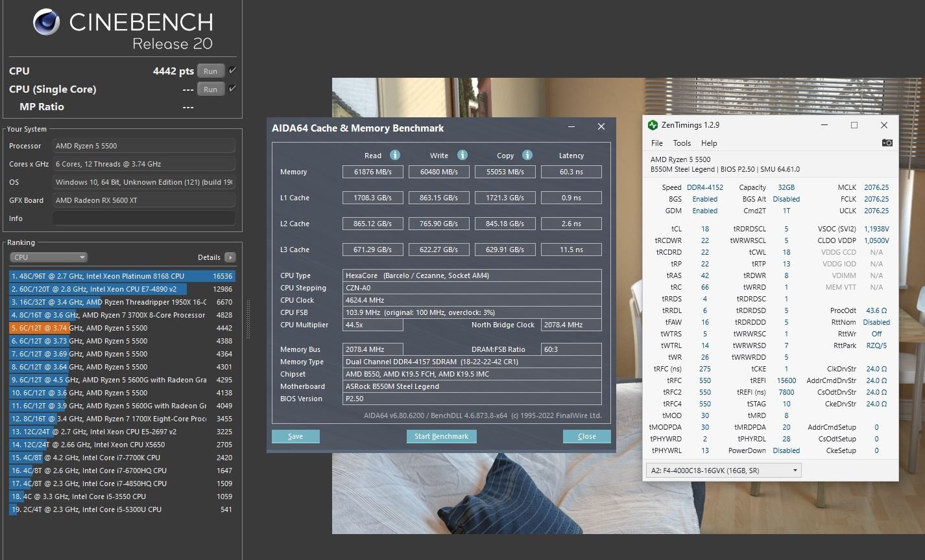Run the CPU multi-core benchmark
925x560 pixels.
(211, 71)
